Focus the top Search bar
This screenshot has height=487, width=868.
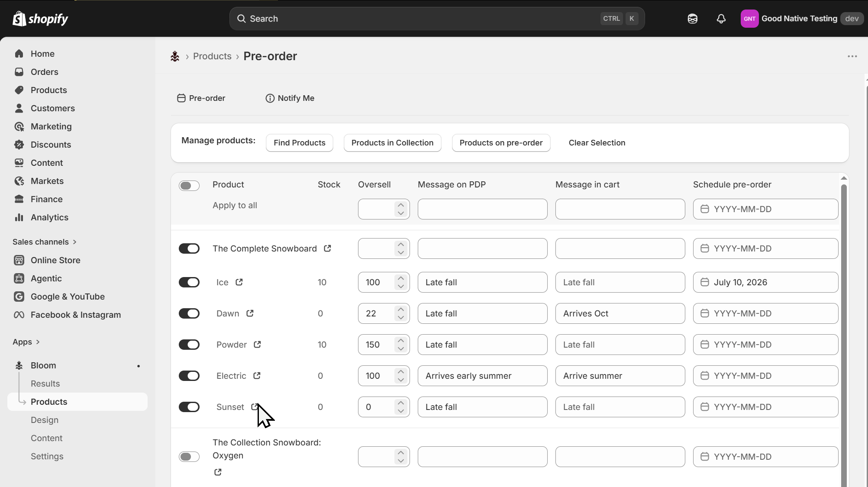pos(437,19)
